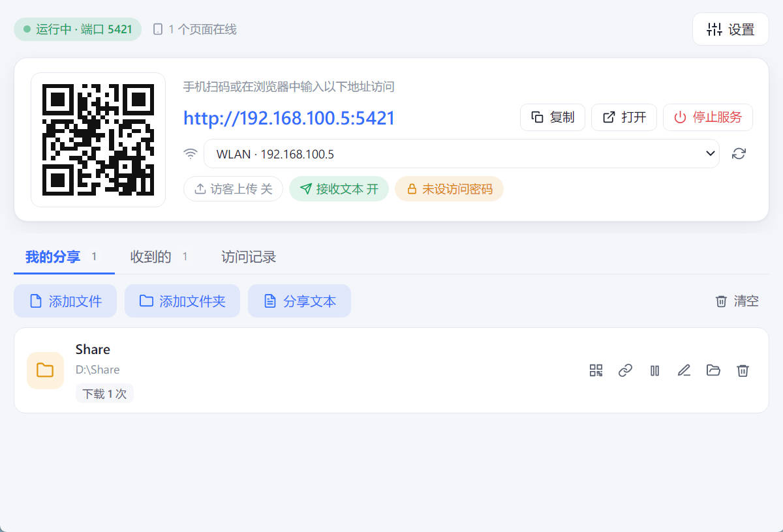Viewport: 783px width, 532px height.
Task: Open the Share folder location
Action: pos(713,370)
